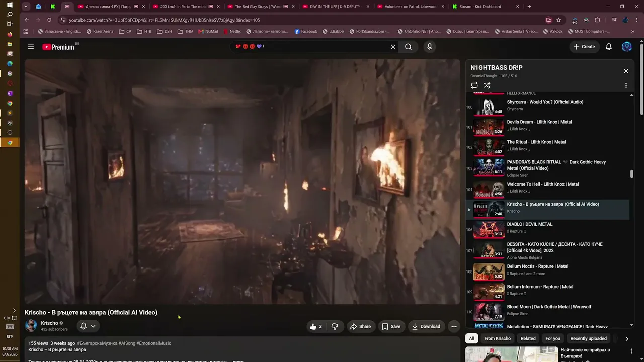Select the 'All' filter chip
This screenshot has height=362, width=644.
tap(471, 338)
